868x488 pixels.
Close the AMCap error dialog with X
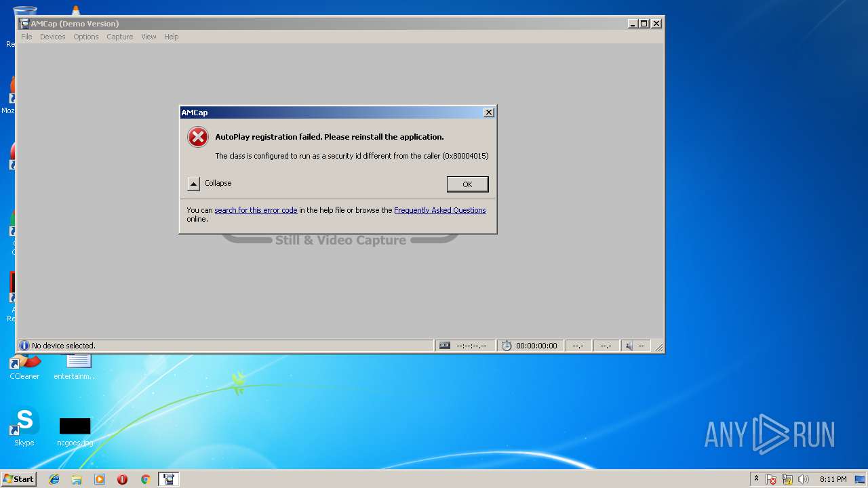point(489,113)
